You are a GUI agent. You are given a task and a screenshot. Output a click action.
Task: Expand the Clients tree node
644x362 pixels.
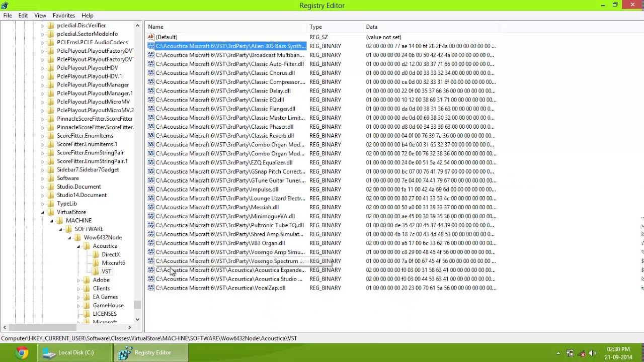click(x=78, y=289)
